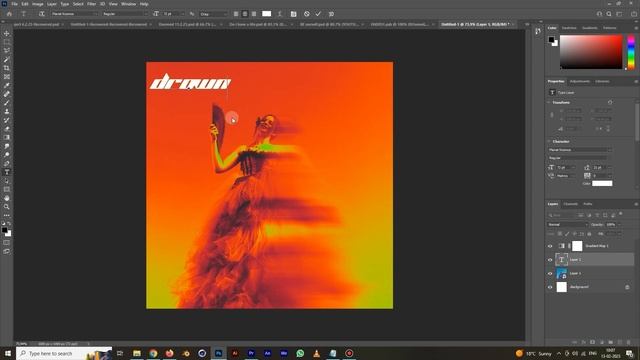Open the layer Opacity dropdown arrow
The image size is (640, 360).
coord(618,224)
